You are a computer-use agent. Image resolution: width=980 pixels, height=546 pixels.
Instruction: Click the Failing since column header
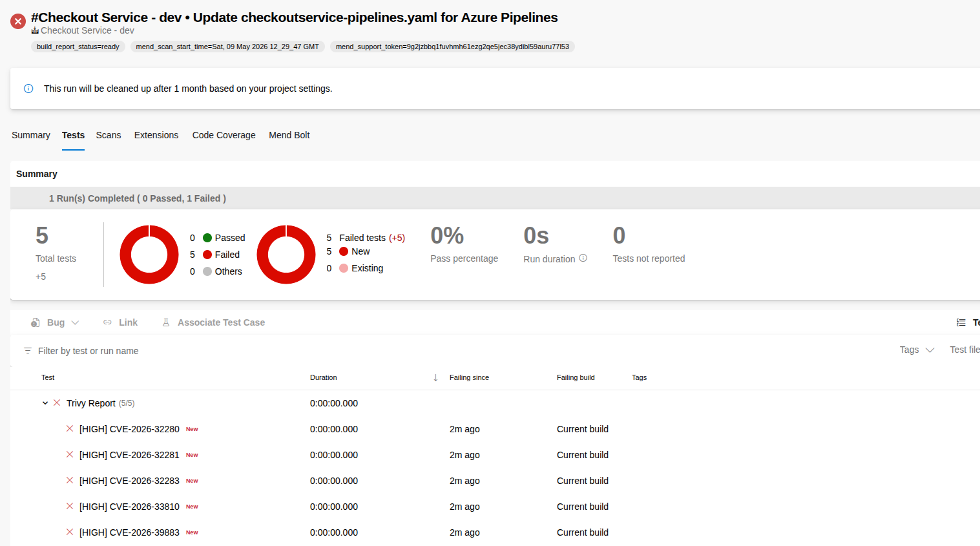tap(469, 377)
